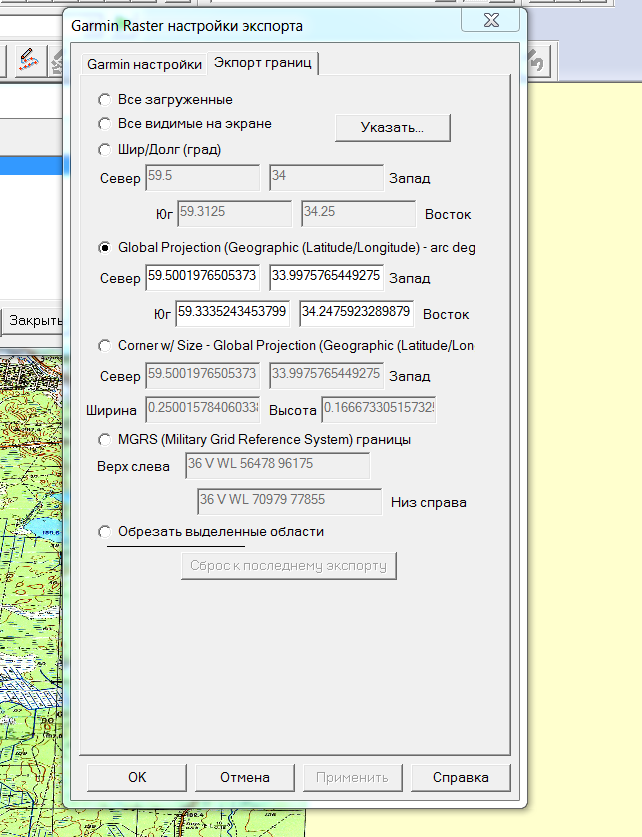This screenshot has width=642, height=837.
Task: Click the Global Projection 'Север' latitude field
Action: (203, 276)
